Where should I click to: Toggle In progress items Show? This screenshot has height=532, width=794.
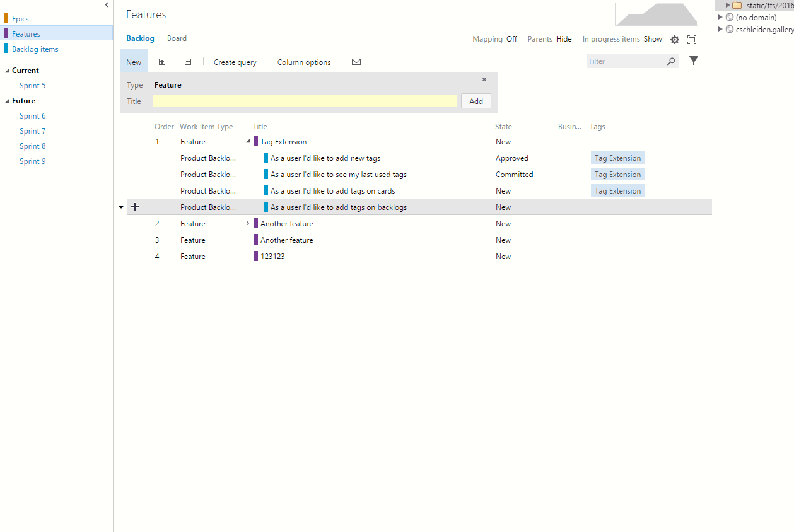[653, 39]
